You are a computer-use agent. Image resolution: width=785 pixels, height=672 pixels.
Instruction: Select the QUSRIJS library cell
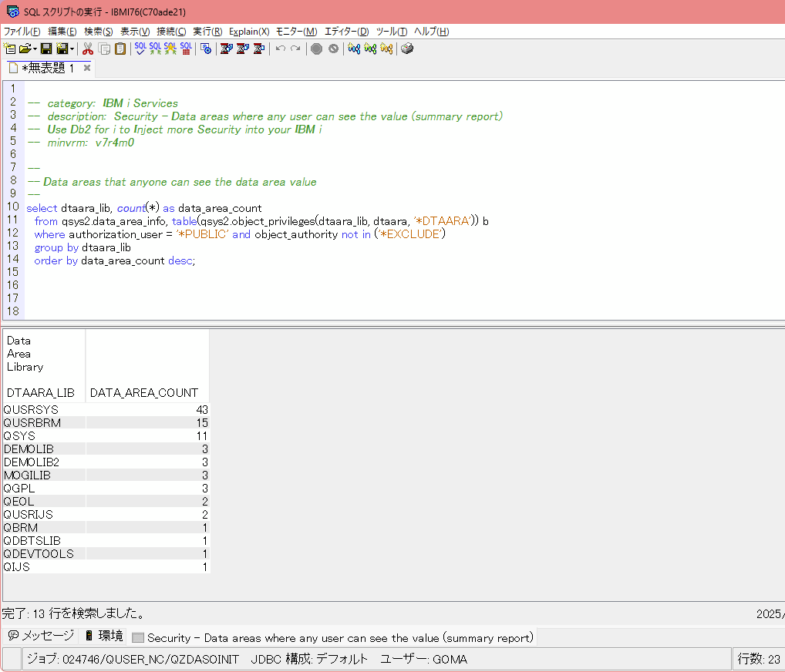click(x=44, y=514)
